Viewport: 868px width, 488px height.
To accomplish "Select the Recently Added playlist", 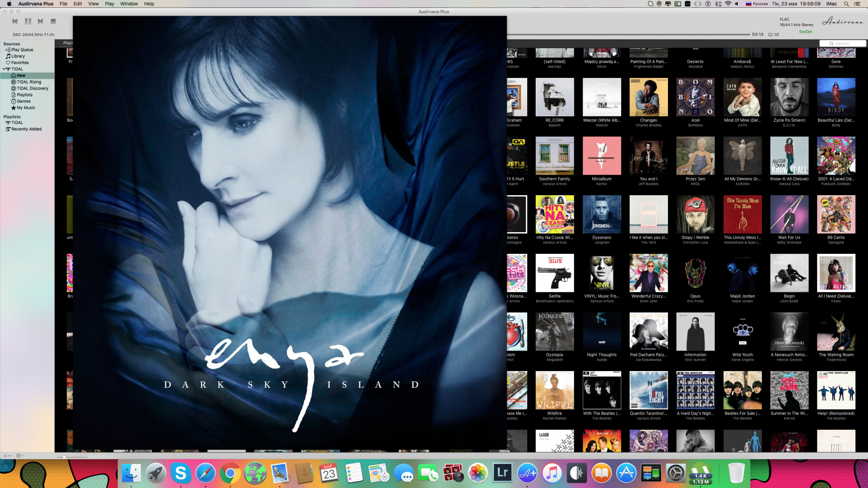I will pos(26,129).
